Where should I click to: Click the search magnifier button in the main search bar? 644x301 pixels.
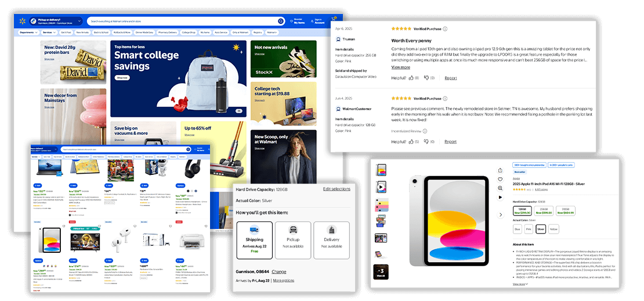280,21
